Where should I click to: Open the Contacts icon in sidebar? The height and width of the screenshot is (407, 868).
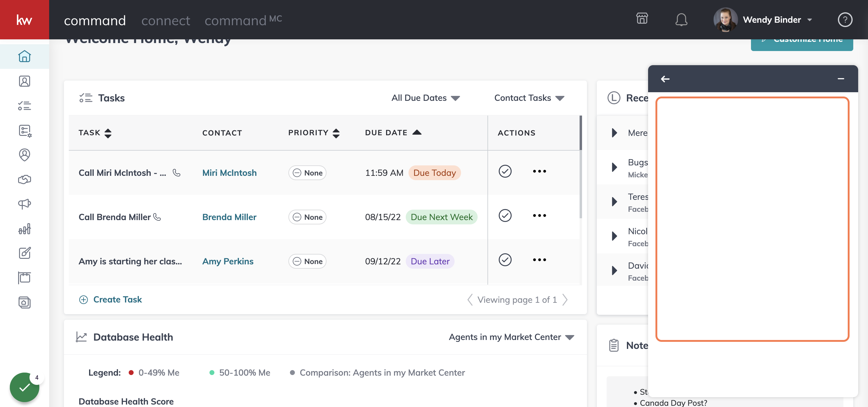coord(24,81)
